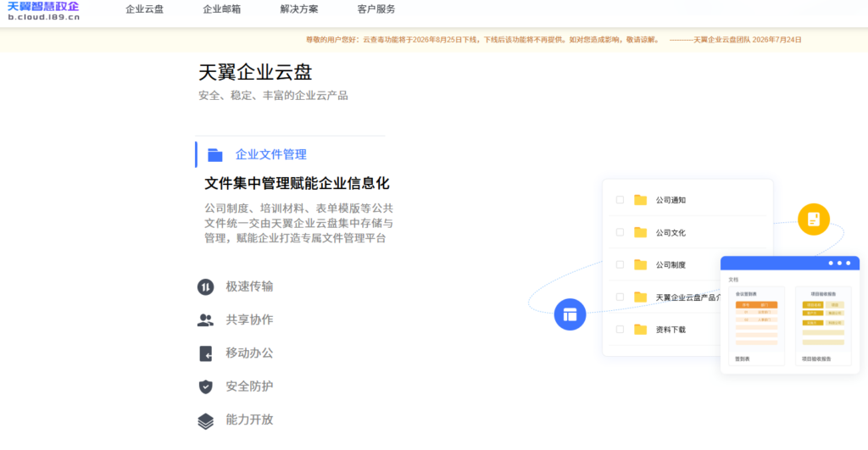The height and width of the screenshot is (450, 868).
Task: Select the 能力开放 feature
Action: [x=249, y=419]
